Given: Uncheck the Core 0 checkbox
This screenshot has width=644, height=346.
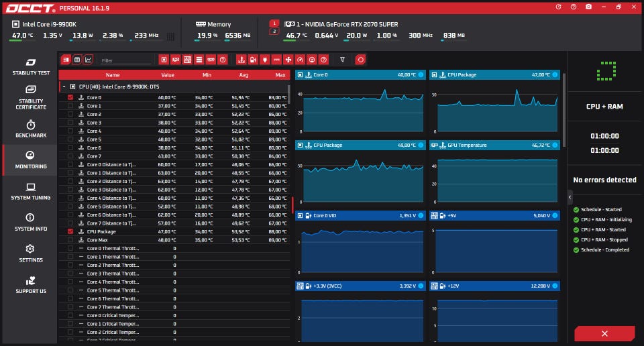Looking at the screenshot, I should coord(70,97).
